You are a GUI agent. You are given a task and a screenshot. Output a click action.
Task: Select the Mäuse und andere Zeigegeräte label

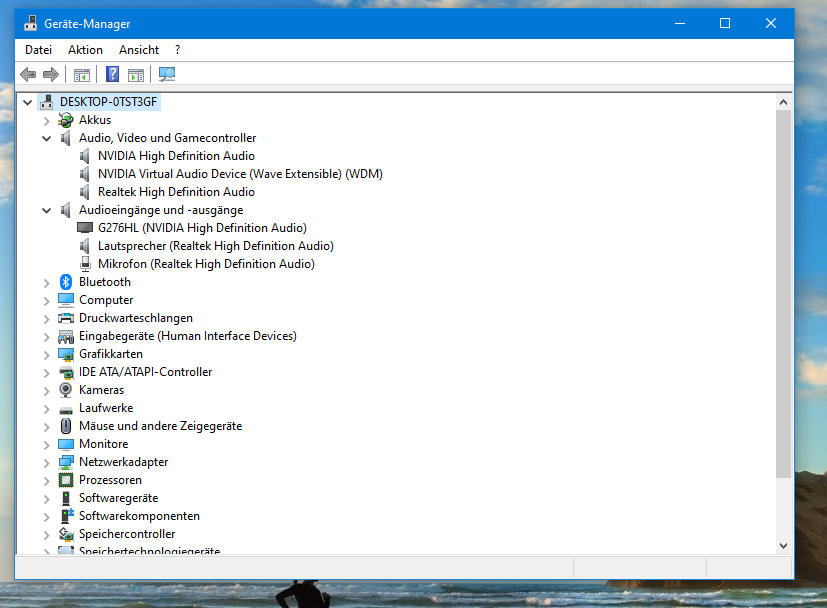[x=160, y=426]
